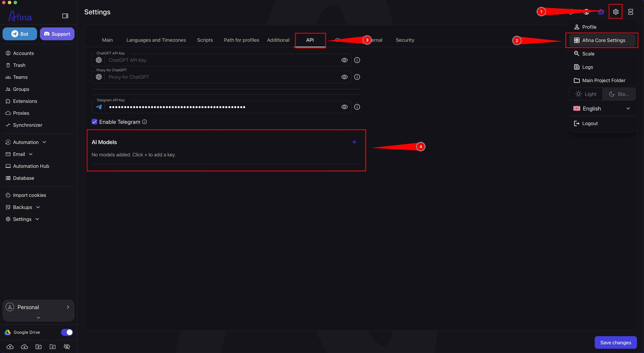
Task: Click folder download icon in sidebar footer
Action: click(x=52, y=346)
